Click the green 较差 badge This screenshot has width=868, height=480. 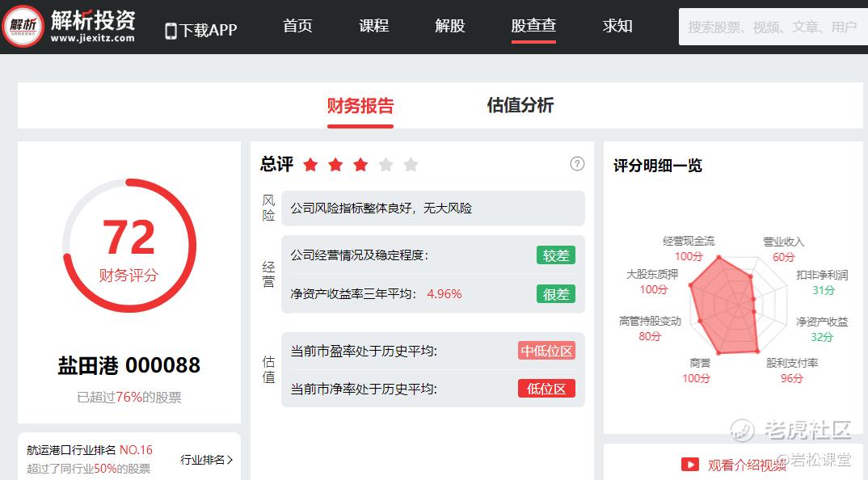(x=556, y=255)
